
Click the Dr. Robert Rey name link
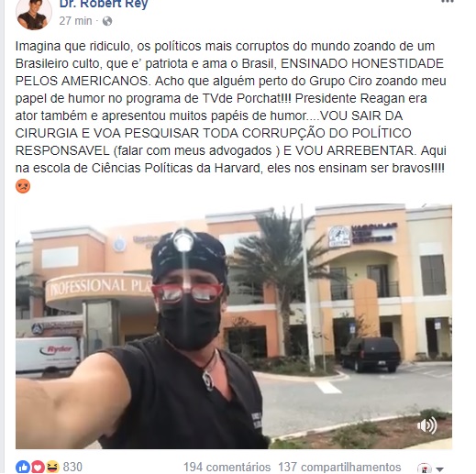(x=104, y=4)
